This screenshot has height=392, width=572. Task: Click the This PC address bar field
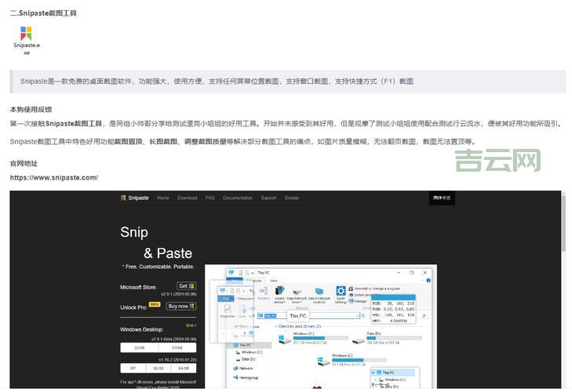[x=308, y=316]
